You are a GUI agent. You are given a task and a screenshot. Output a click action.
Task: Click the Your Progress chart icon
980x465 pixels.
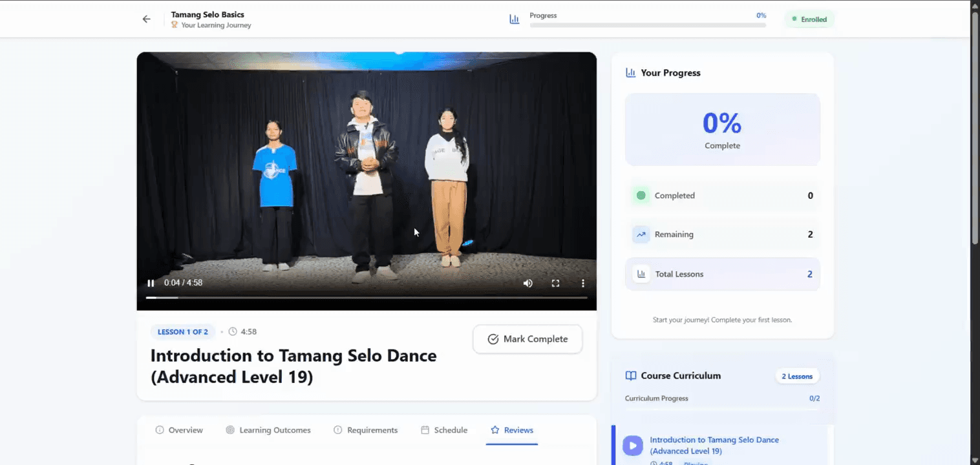(x=630, y=73)
